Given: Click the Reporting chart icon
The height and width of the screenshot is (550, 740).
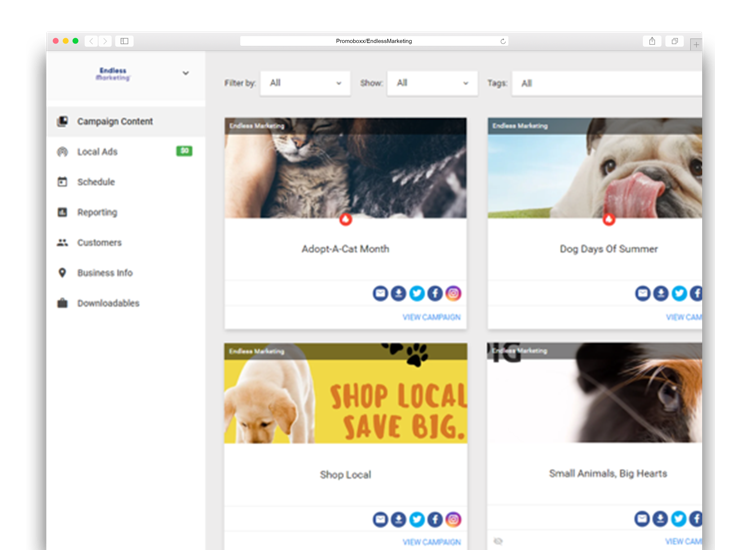Looking at the screenshot, I should [62, 212].
